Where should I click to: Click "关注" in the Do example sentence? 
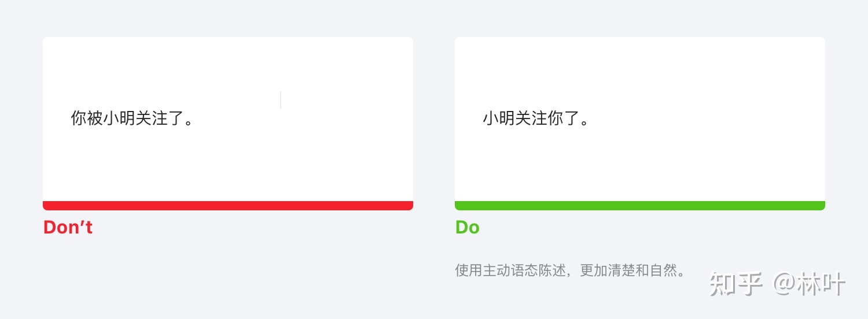click(531, 118)
